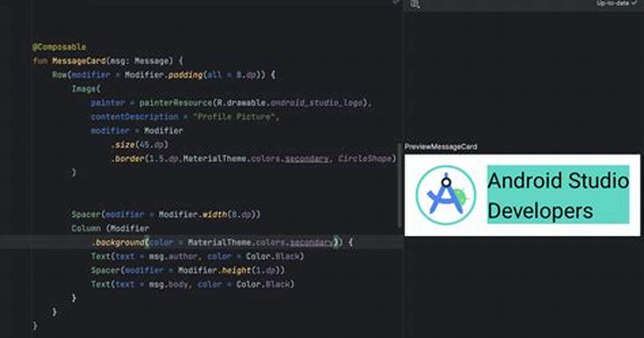Click the 'Android Studio' text in preview
The height and width of the screenshot is (338, 644).
point(558,181)
